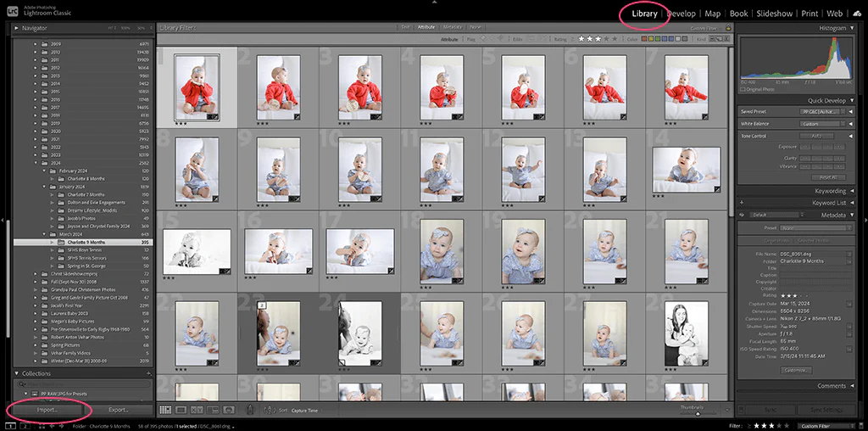
Task: Switch to Loupe view mode
Action: coord(181,410)
